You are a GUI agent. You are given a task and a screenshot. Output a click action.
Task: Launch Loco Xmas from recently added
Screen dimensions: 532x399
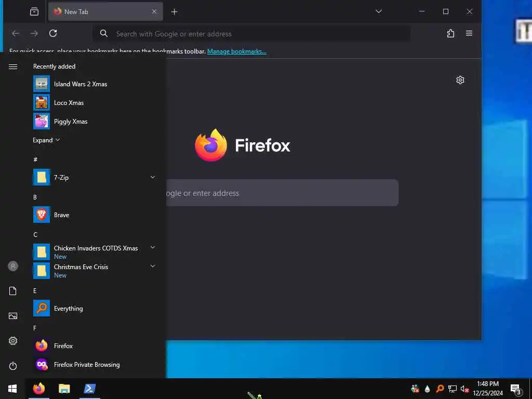click(69, 102)
